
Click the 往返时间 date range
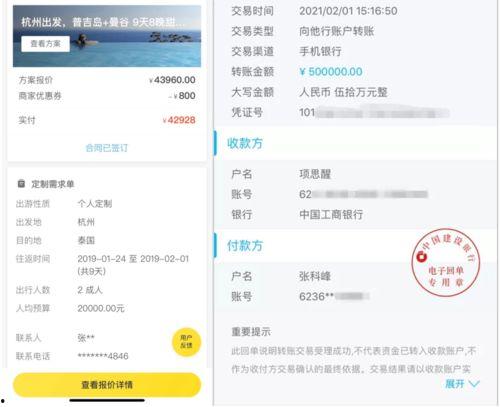[133, 265]
